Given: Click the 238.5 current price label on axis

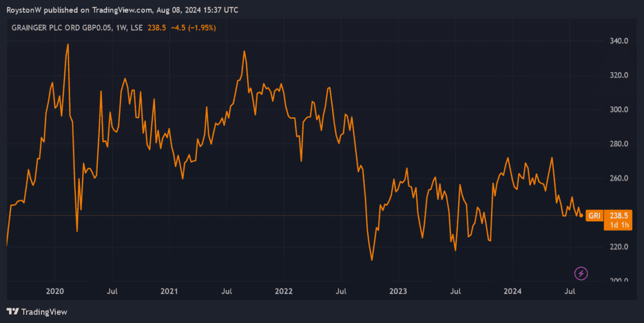Looking at the screenshot, I should pyautogui.click(x=618, y=216).
